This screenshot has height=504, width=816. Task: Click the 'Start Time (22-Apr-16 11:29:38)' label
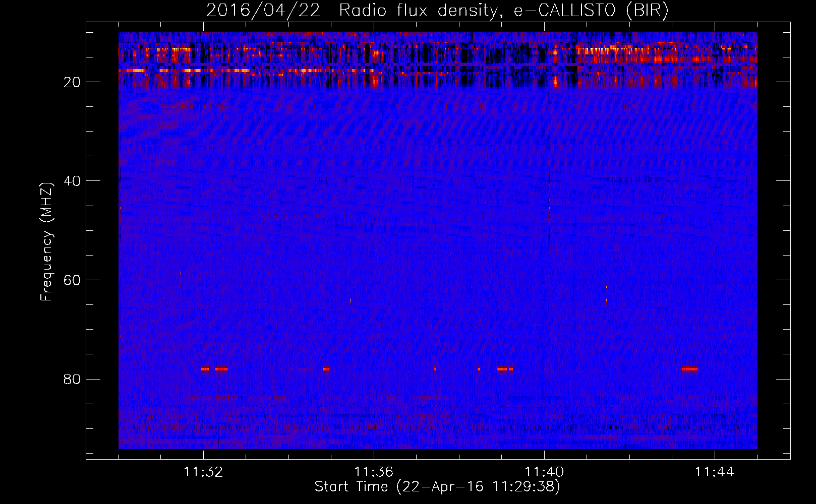437,487
